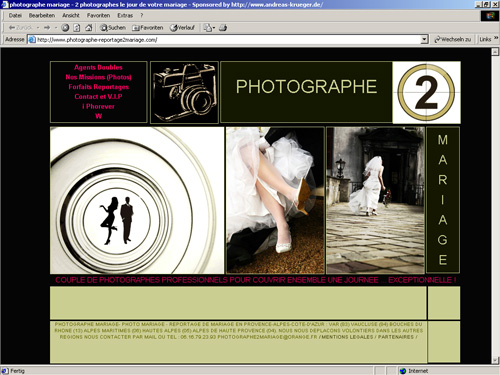Stop loading the page

(65, 28)
